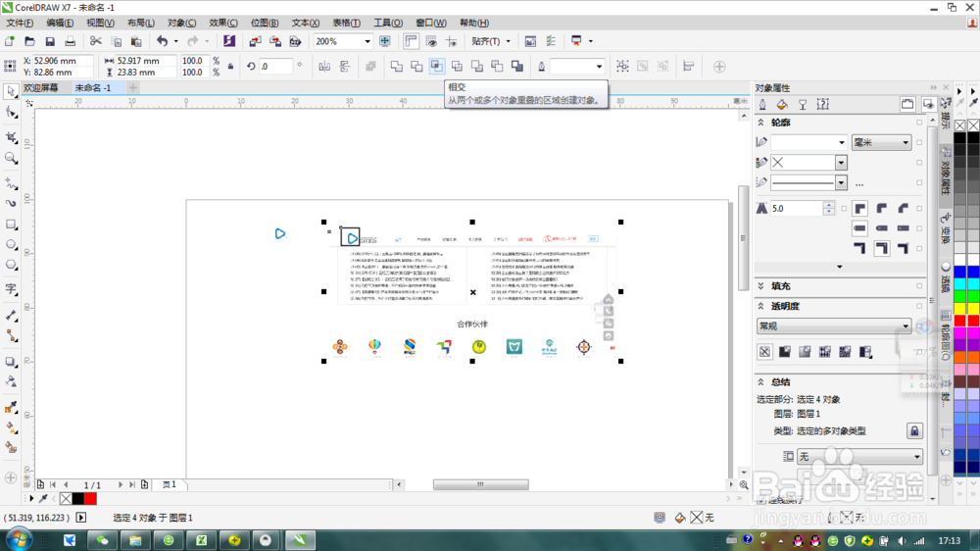Image resolution: width=980 pixels, height=551 pixels.
Task: Click the Align and distribute icon
Action: point(689,67)
